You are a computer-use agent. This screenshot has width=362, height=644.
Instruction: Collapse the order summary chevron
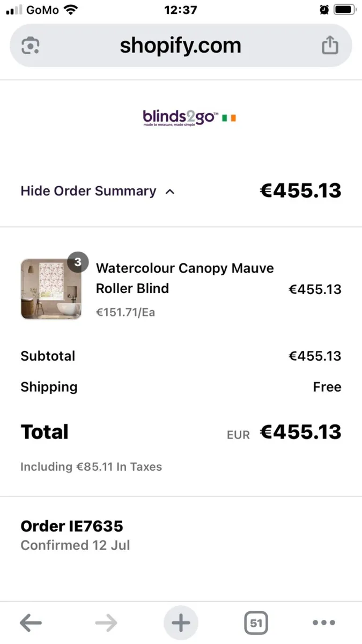(x=170, y=192)
